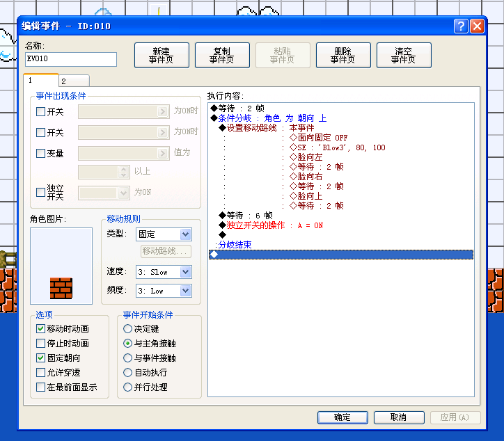
Task: Open the 类型 dropdown showing 固定
Action: point(164,234)
